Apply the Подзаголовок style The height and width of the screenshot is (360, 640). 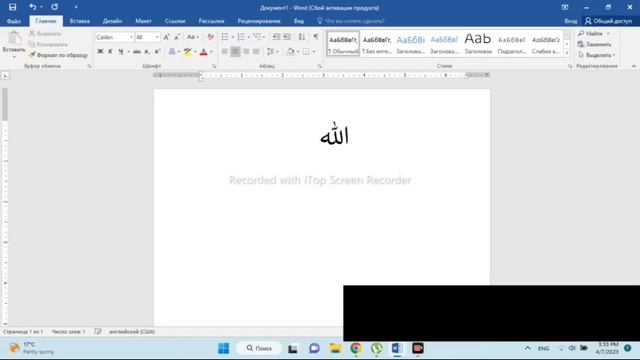click(x=511, y=44)
